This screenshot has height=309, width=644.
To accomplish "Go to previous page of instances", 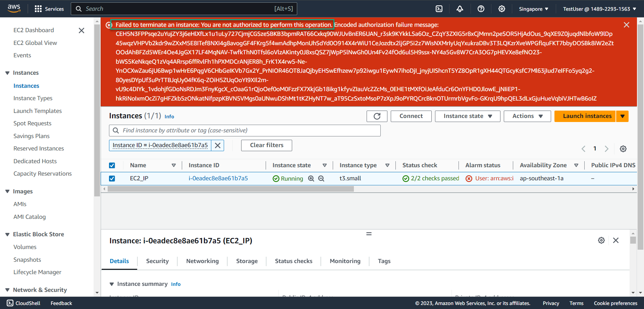I will pyautogui.click(x=583, y=149).
